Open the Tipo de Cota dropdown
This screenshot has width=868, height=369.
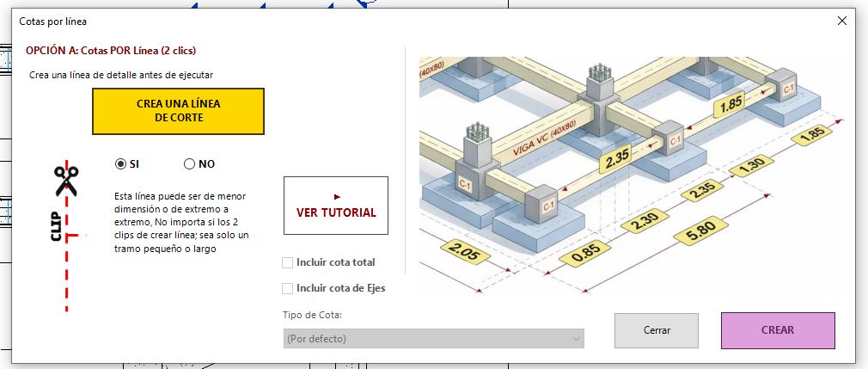pyautogui.click(x=433, y=339)
